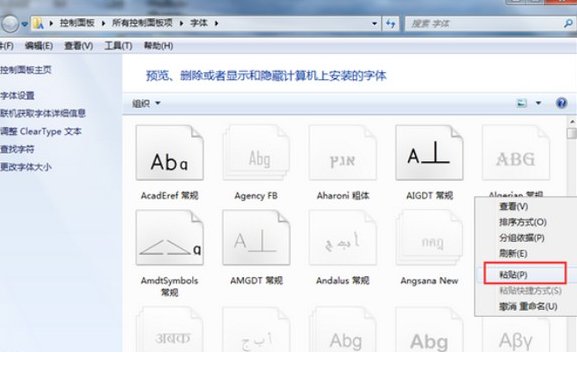Choose 粘贴(P) in context menu
The image size is (577, 368).
point(524,274)
